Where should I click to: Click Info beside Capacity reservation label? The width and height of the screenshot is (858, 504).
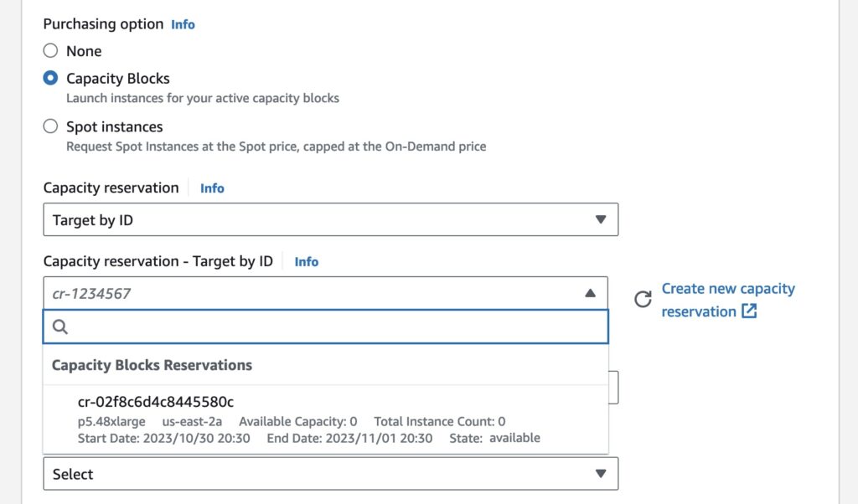coord(211,188)
